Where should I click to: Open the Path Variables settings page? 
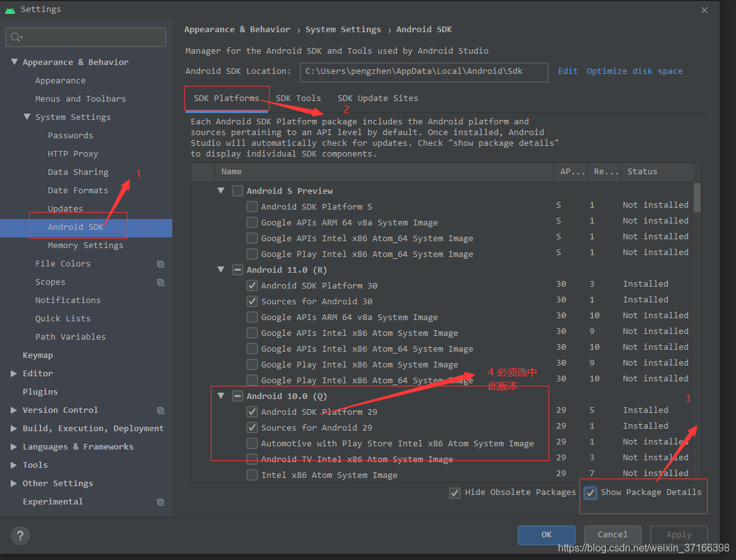(x=71, y=337)
